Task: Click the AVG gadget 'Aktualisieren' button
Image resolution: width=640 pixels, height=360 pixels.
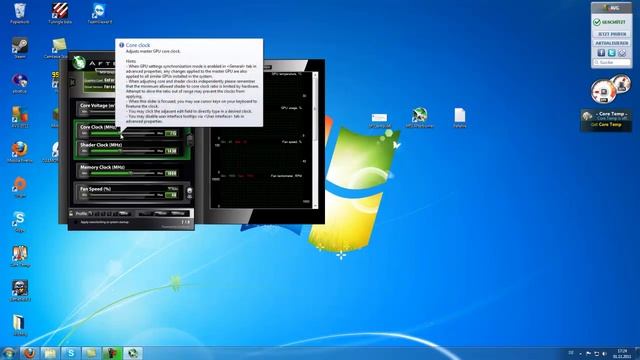Action: pos(611,43)
